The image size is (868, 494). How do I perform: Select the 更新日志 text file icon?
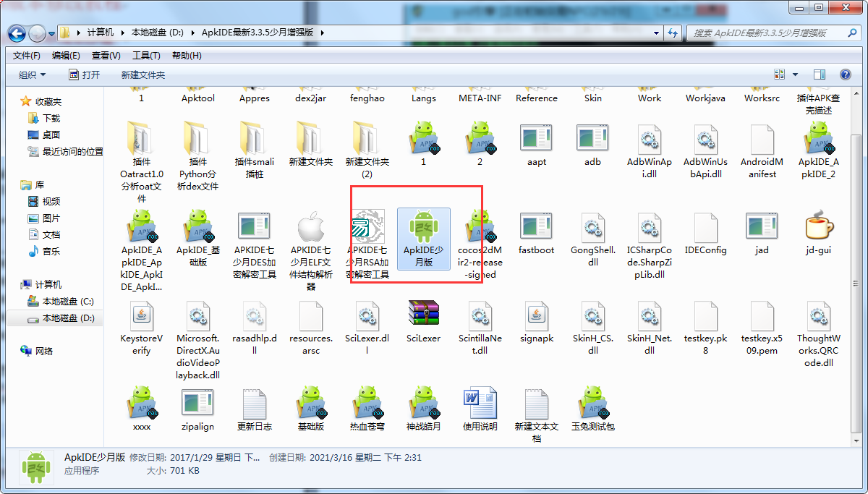click(255, 404)
